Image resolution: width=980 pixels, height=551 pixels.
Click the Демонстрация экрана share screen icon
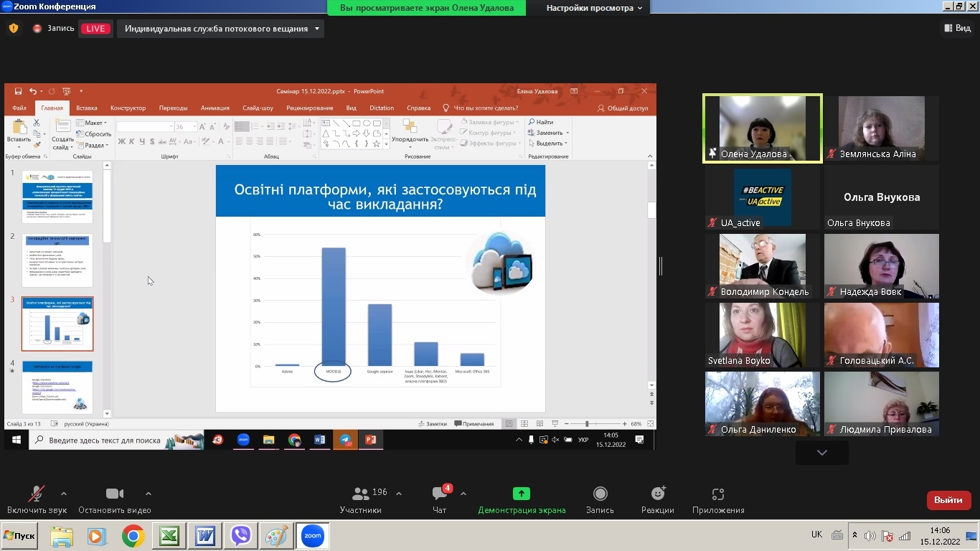click(x=522, y=494)
